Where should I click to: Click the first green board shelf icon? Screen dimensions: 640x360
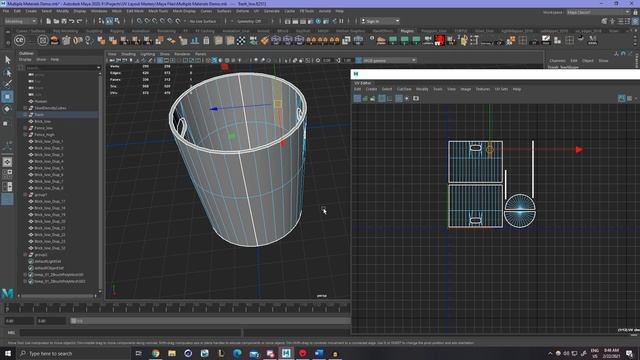click(x=393, y=40)
